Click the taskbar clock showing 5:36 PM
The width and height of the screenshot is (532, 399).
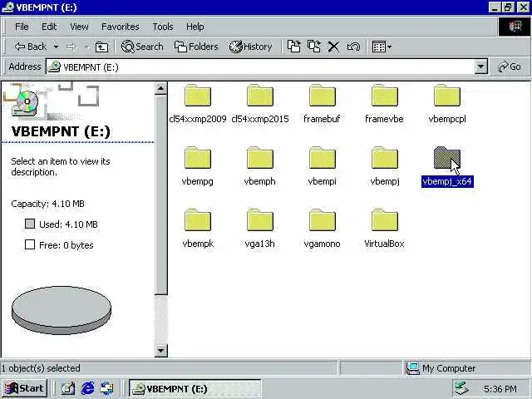(x=500, y=389)
